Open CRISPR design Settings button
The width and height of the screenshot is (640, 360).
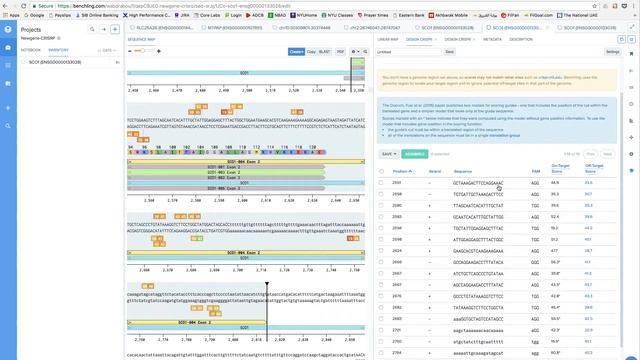[612, 52]
